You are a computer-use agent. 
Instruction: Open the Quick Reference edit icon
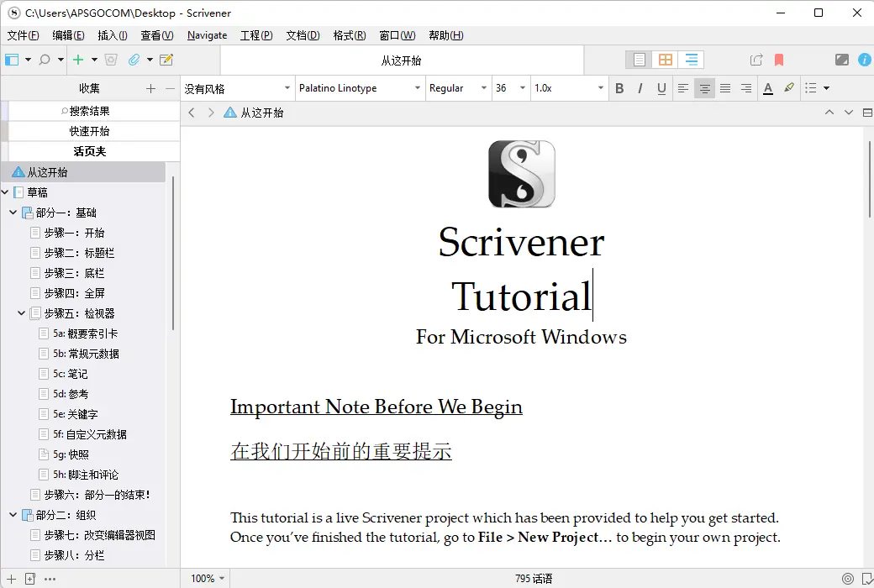166,60
